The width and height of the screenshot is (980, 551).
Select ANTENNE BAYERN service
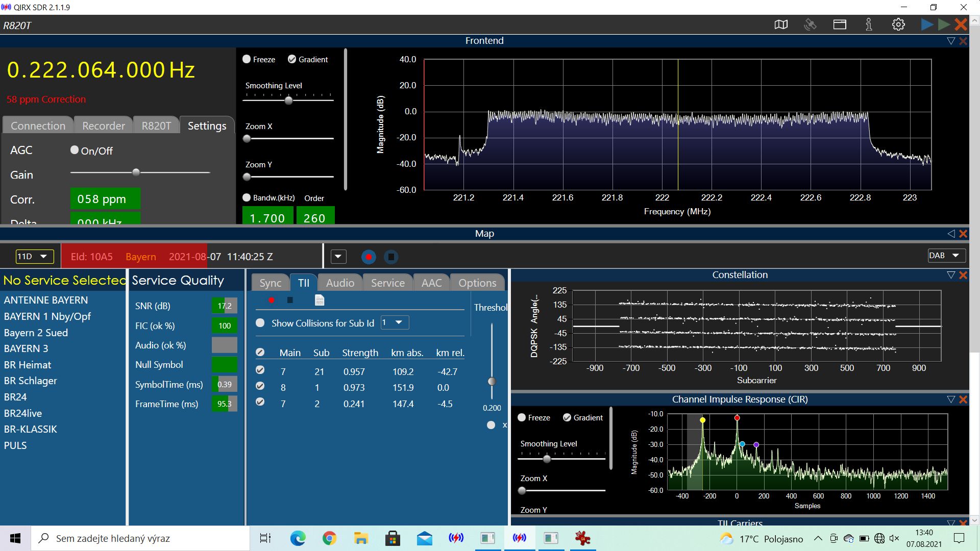(x=46, y=300)
